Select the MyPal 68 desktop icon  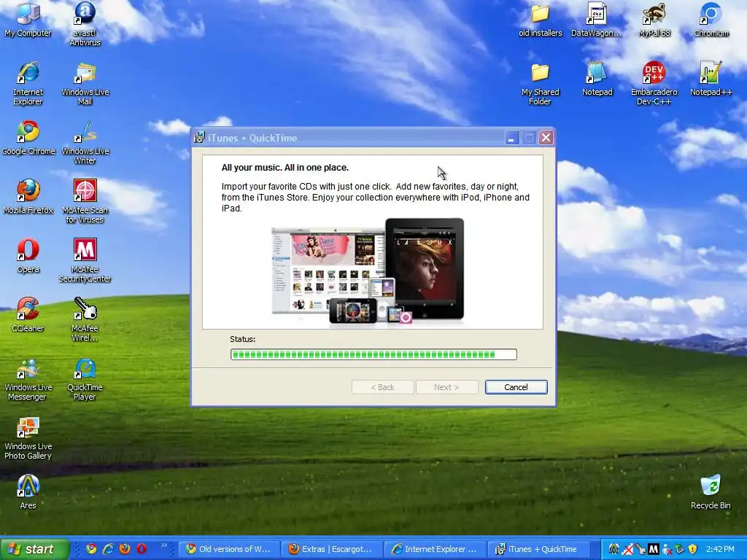[x=654, y=20]
